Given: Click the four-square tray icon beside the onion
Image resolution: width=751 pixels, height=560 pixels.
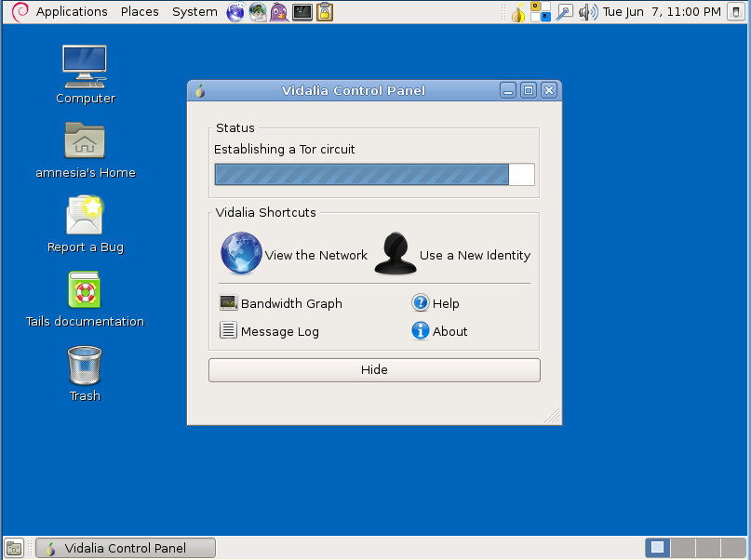Looking at the screenshot, I should (541, 12).
